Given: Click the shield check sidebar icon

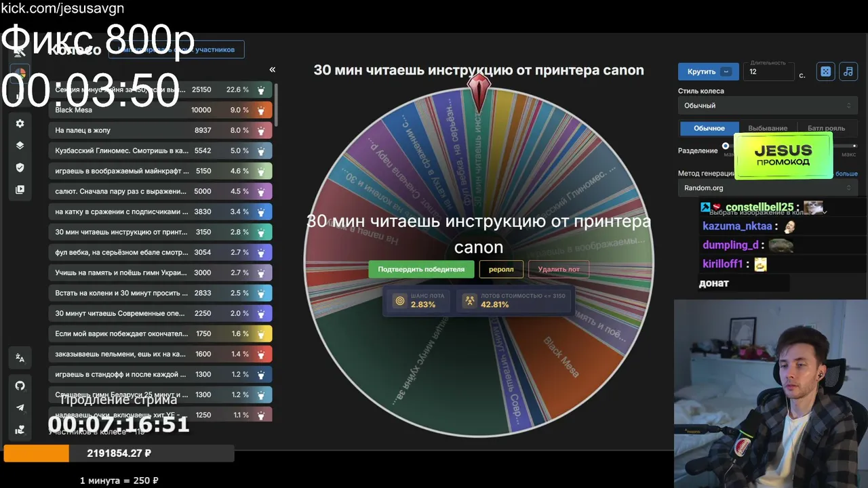Looking at the screenshot, I should click(x=20, y=167).
